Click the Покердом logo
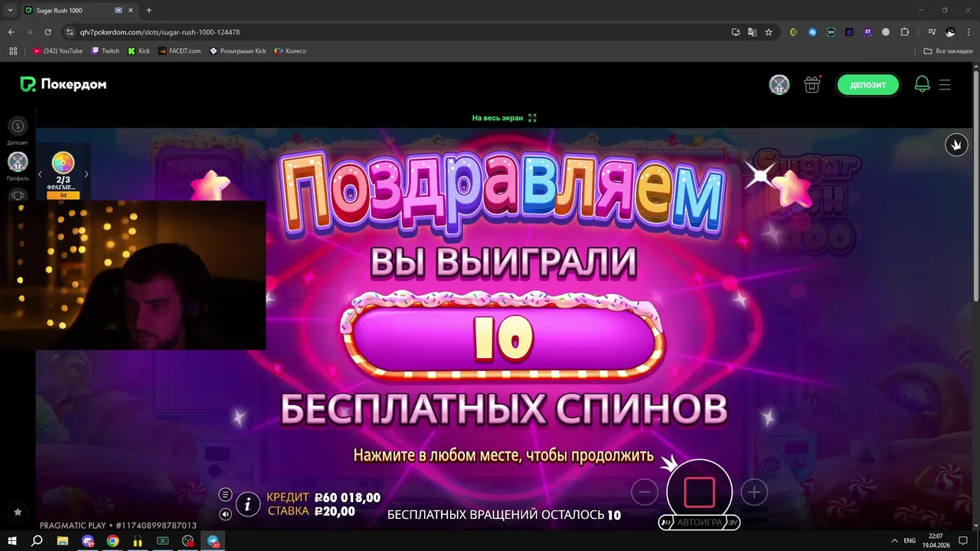This screenshot has height=551, width=980. pos(63,84)
